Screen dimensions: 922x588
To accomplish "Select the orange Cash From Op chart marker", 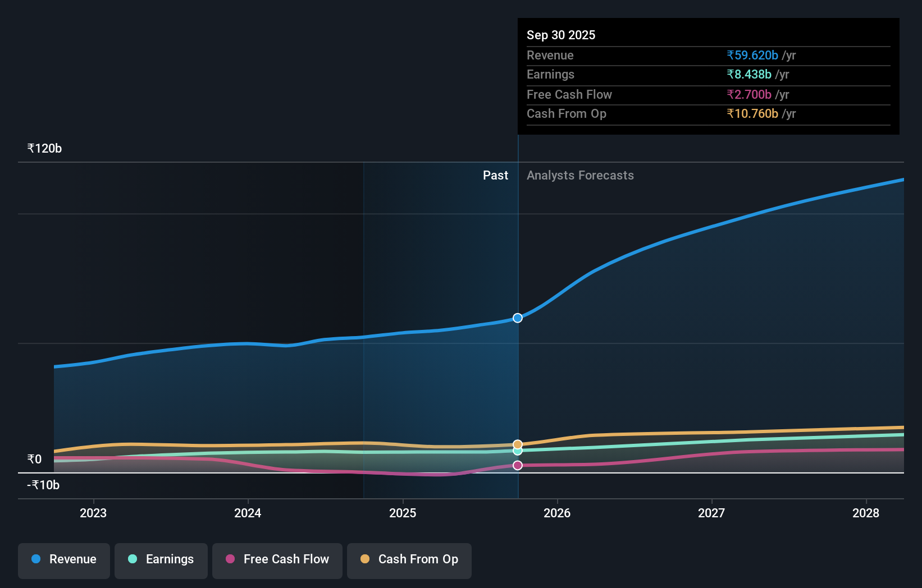I will 517,443.
